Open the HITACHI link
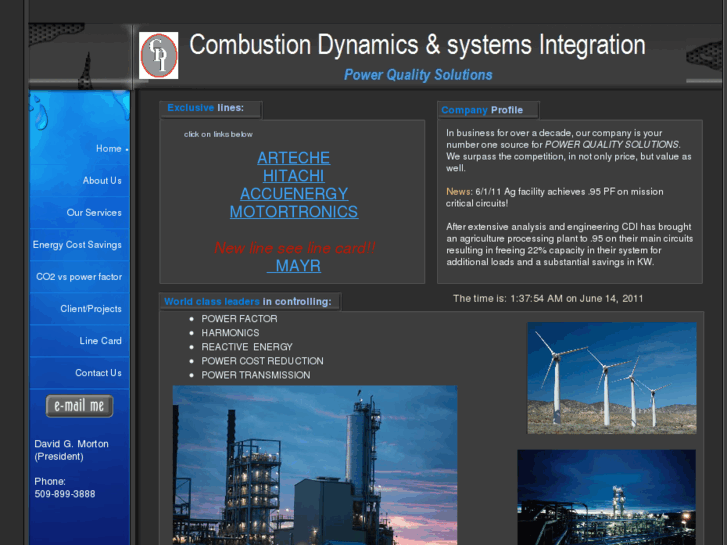This screenshot has height=545, width=727. [x=293, y=176]
